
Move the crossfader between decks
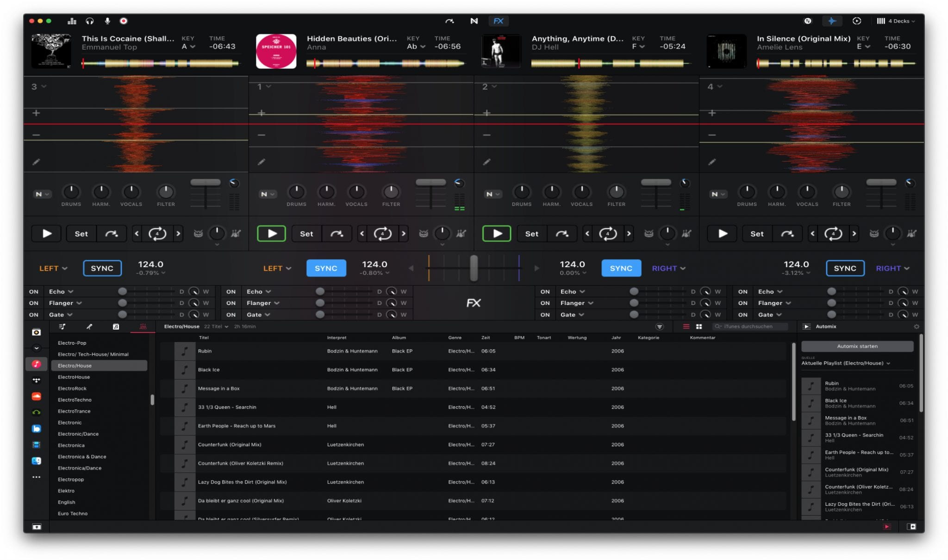click(x=474, y=268)
